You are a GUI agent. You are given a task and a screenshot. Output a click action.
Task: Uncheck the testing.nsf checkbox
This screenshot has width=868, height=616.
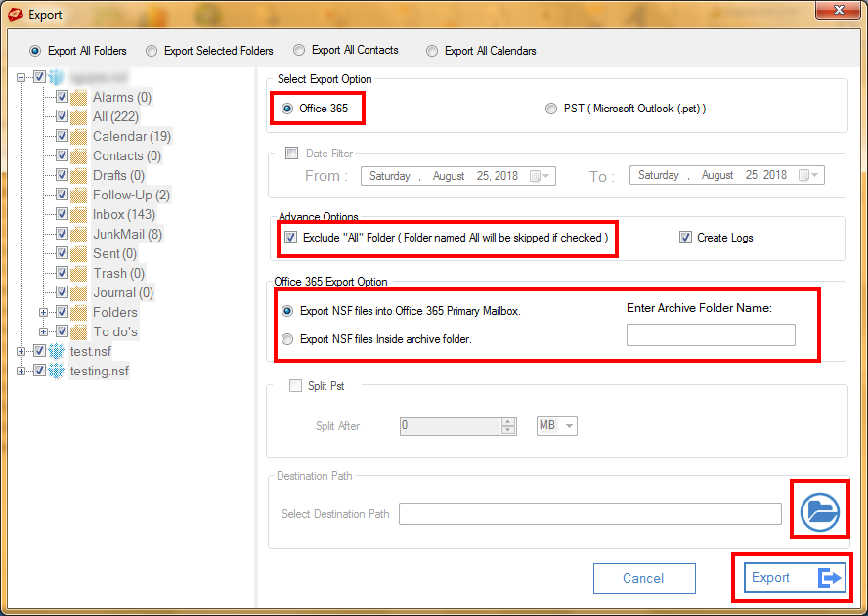pyautogui.click(x=39, y=370)
